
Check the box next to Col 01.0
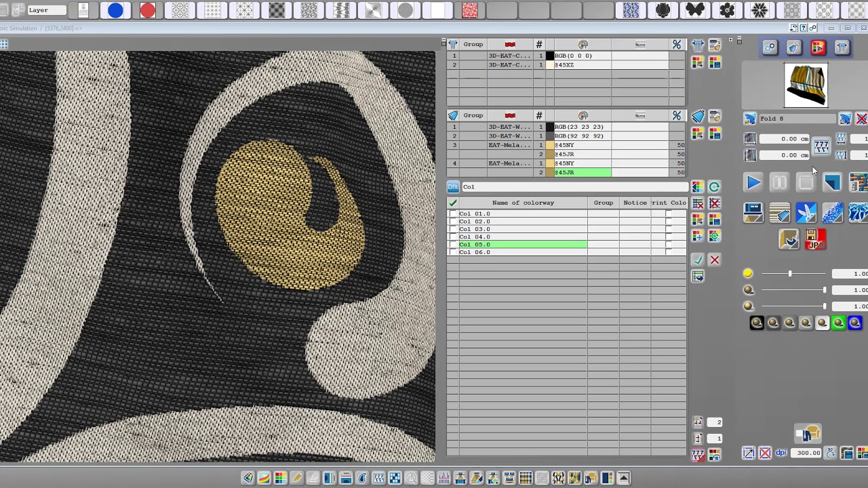click(452, 213)
